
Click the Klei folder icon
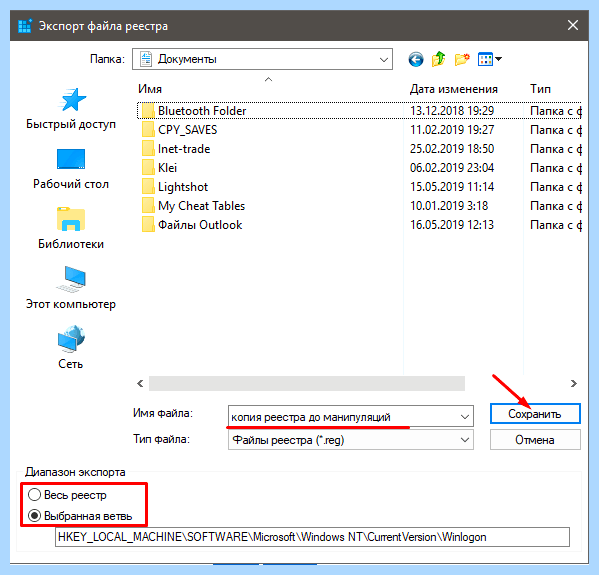[x=148, y=168]
